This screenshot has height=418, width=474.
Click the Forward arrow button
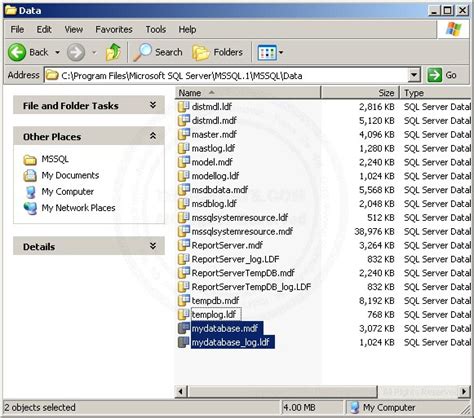pos(76,52)
